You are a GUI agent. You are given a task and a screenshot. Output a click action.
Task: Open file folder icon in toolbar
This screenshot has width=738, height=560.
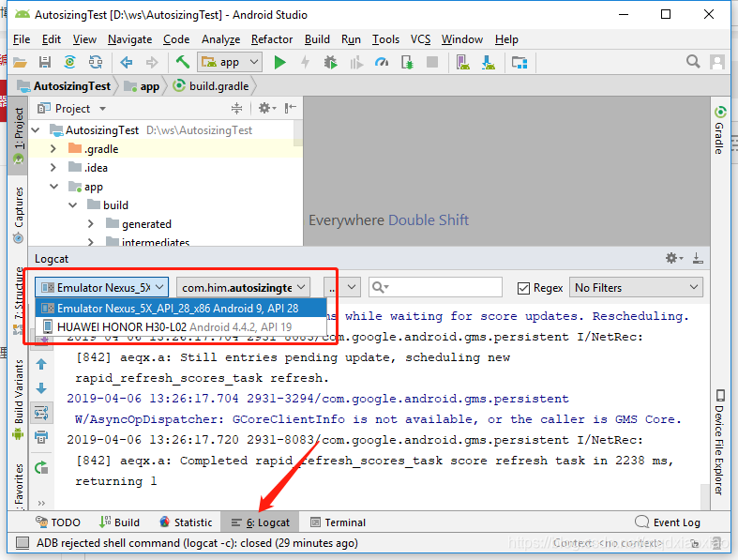(20, 62)
